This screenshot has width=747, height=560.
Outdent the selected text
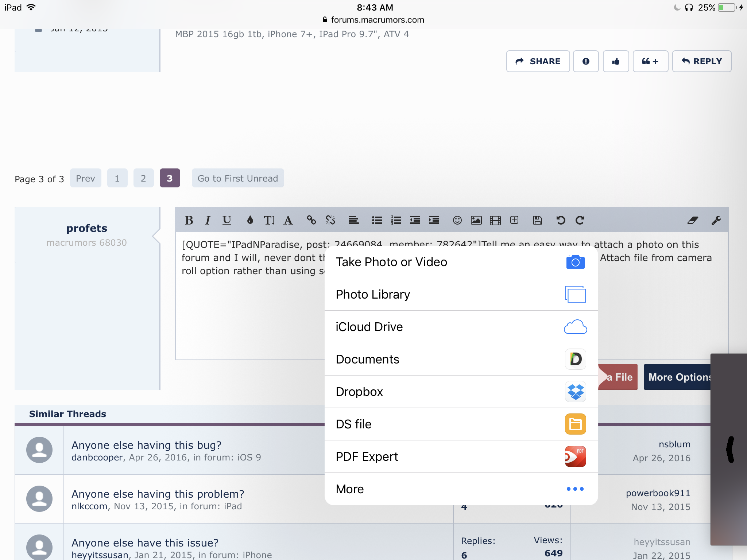pos(415,220)
